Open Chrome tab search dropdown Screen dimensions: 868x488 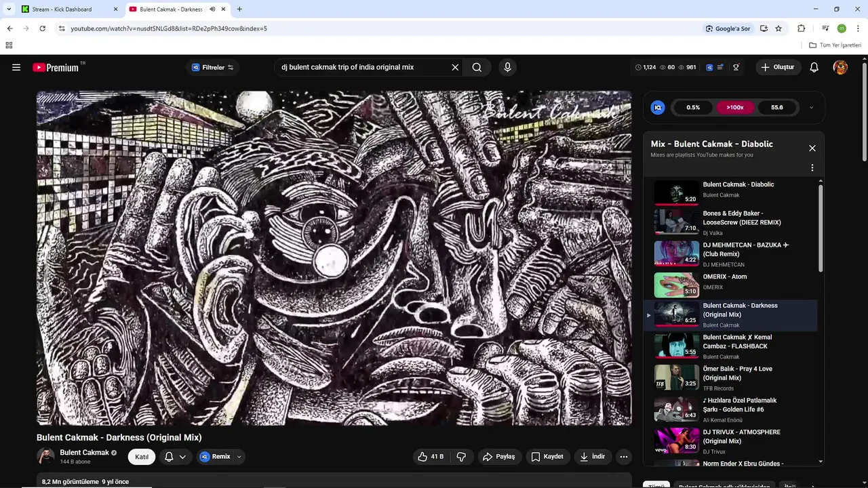[9, 9]
